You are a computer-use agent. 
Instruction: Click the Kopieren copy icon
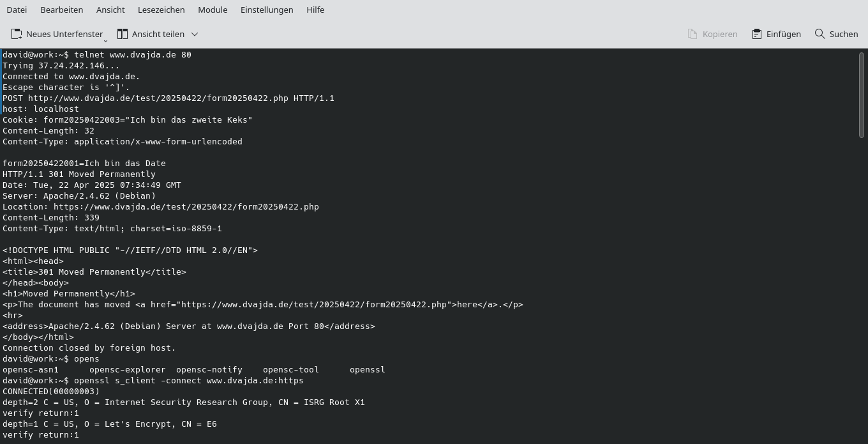[693, 34]
